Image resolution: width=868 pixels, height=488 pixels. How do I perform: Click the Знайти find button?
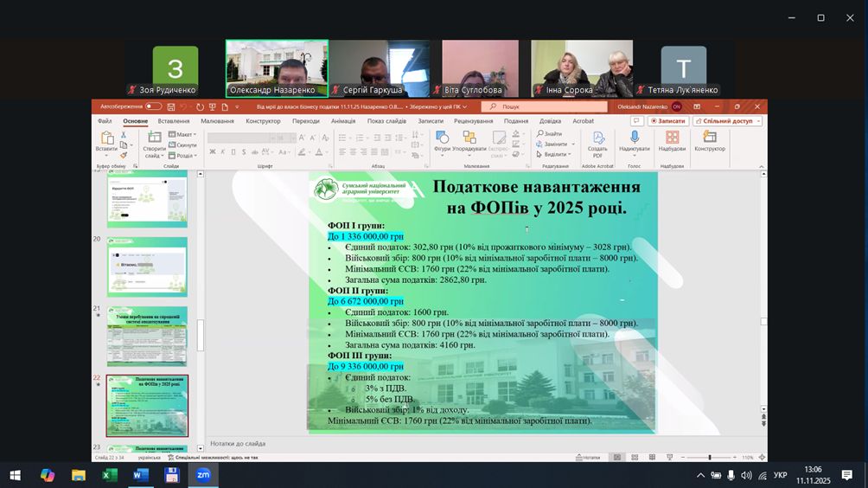(550, 134)
